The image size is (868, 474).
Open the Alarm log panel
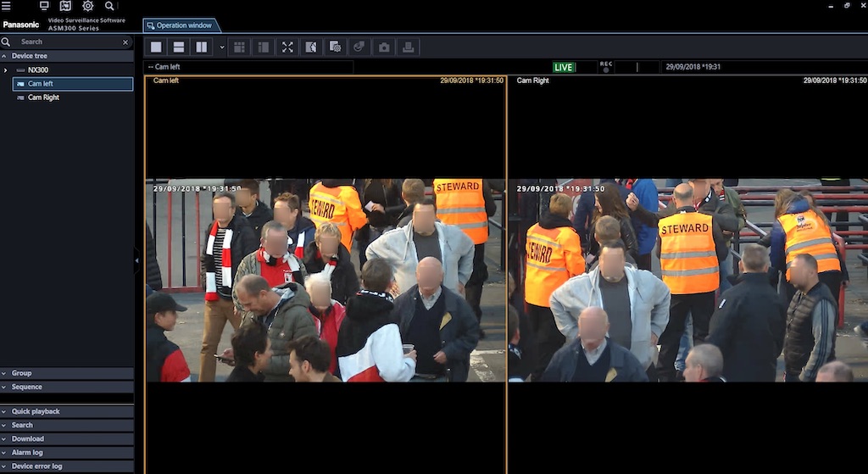(26, 453)
